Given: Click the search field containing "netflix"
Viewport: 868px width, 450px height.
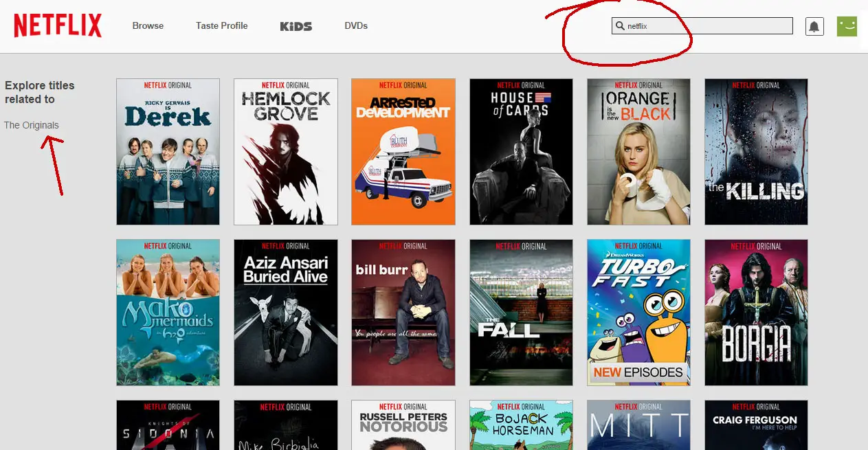Looking at the screenshot, I should 702,26.
